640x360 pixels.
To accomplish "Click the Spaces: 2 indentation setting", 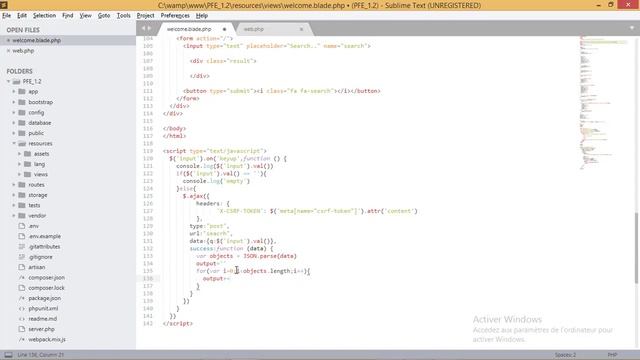I will (x=565, y=355).
